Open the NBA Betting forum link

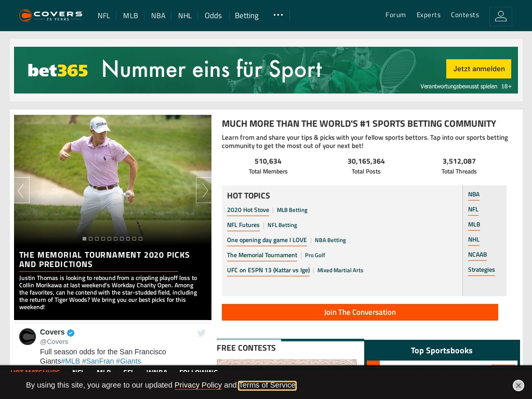[x=330, y=240]
